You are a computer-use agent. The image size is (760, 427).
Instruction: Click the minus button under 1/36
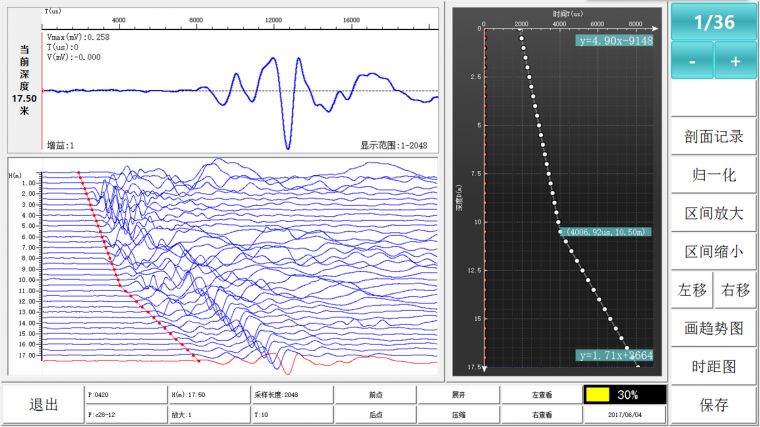tap(692, 60)
